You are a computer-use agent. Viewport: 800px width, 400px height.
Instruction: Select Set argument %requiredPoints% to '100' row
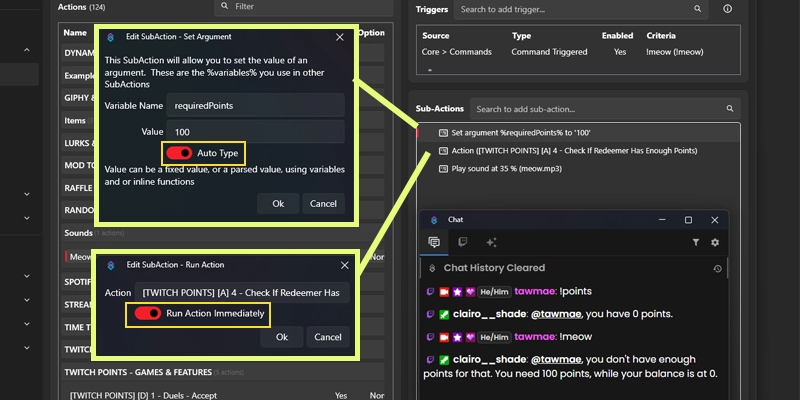click(578, 133)
